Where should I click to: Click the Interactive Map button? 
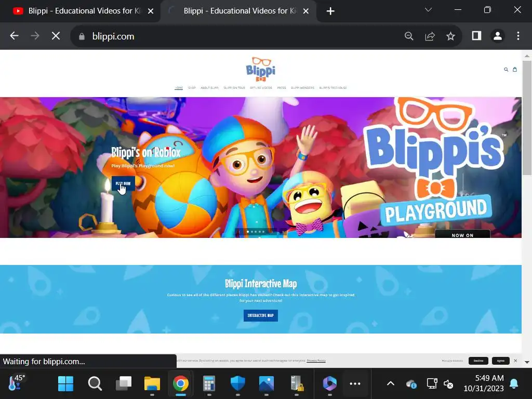[x=261, y=315]
